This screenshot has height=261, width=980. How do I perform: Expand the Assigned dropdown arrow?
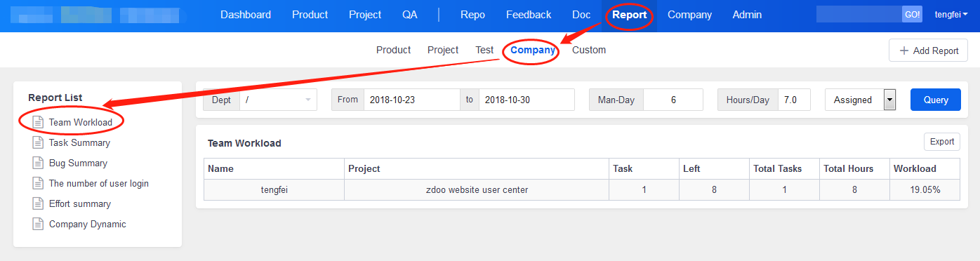coord(890,100)
